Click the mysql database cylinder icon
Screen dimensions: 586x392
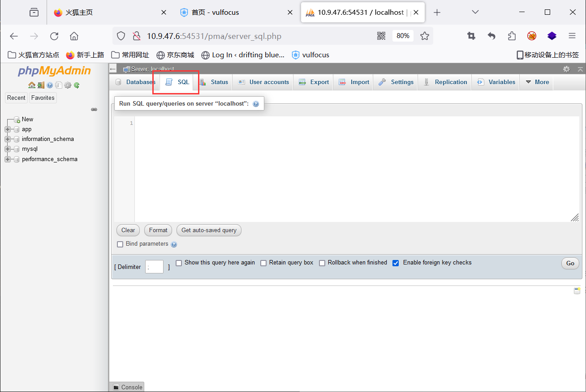click(x=17, y=149)
